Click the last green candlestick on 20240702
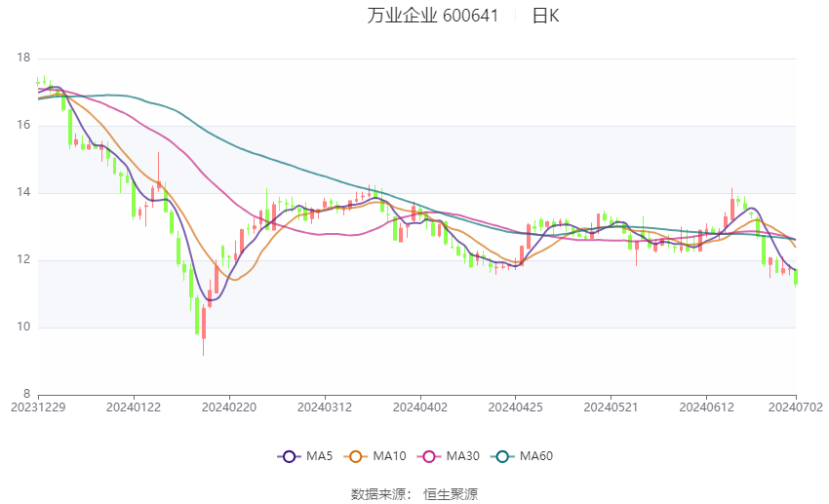The height and width of the screenshot is (504, 829). click(x=796, y=278)
